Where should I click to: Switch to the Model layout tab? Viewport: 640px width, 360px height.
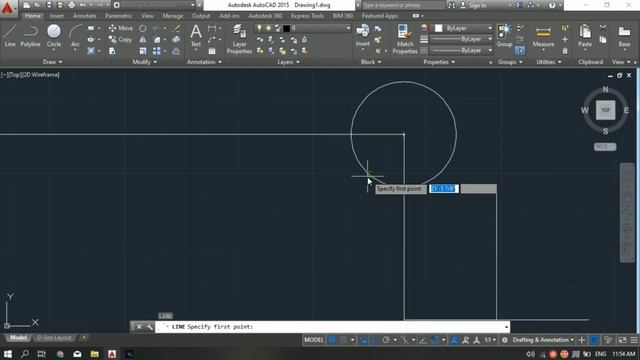point(18,338)
